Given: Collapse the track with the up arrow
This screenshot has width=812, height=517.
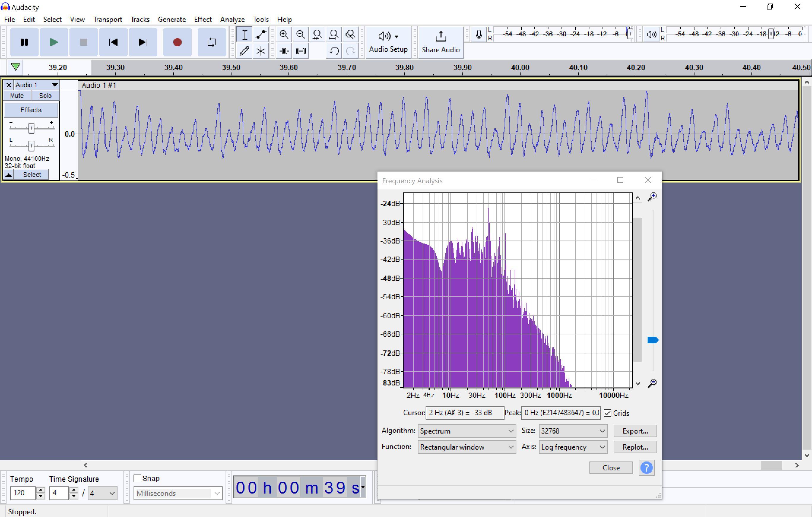Looking at the screenshot, I should point(8,175).
